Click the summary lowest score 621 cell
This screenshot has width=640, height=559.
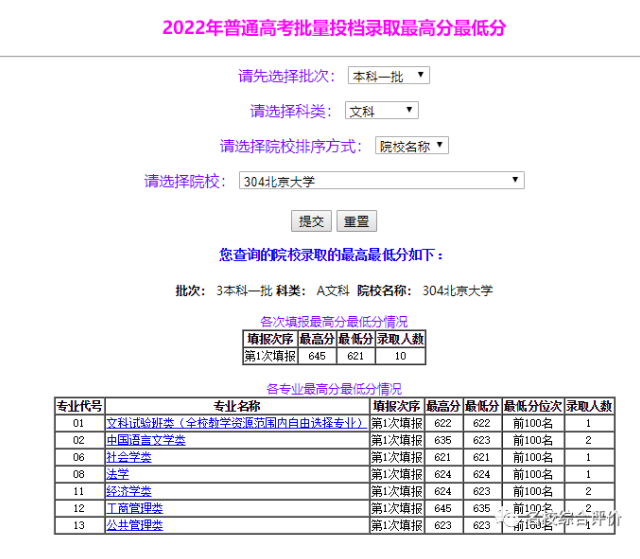point(356,356)
